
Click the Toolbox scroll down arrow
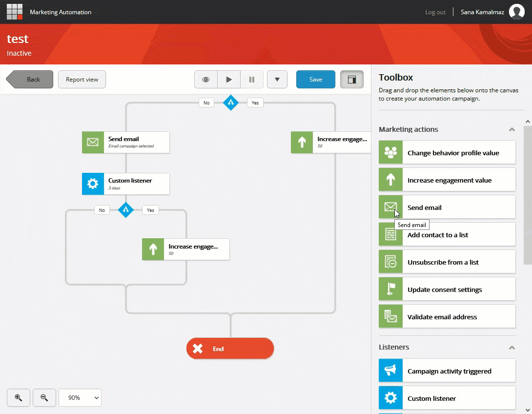click(x=528, y=410)
